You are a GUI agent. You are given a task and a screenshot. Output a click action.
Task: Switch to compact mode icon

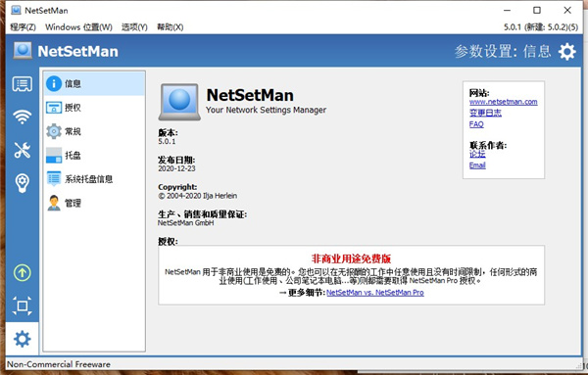(23, 305)
